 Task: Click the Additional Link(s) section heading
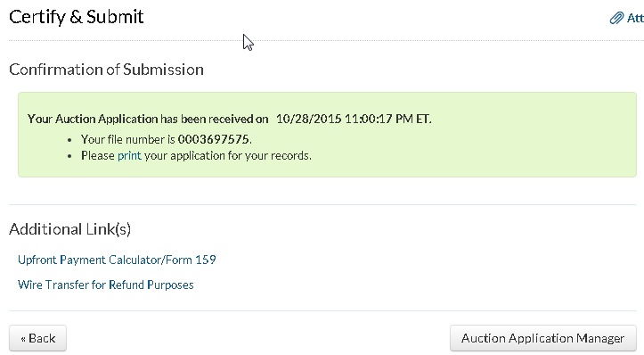[69, 229]
